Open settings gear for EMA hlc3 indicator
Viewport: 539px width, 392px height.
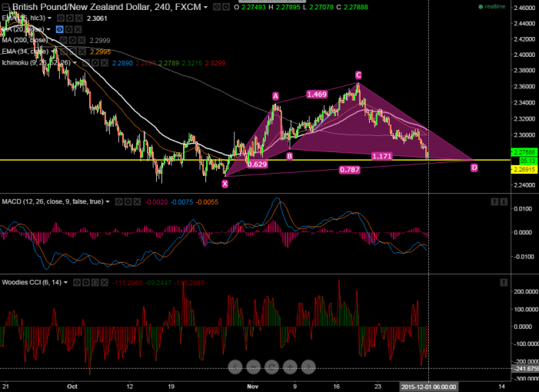pos(70,18)
